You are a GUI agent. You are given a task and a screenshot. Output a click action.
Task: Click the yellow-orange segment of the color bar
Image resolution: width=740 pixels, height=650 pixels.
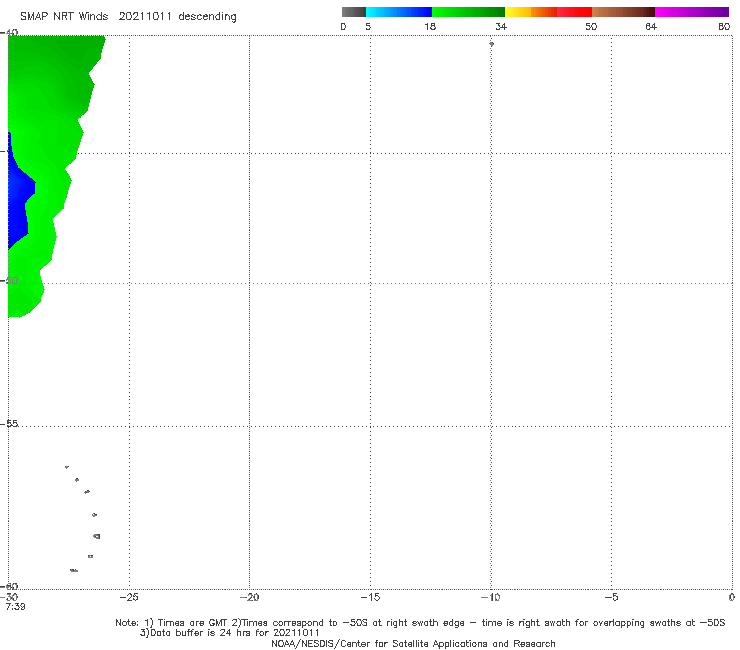(531, 12)
